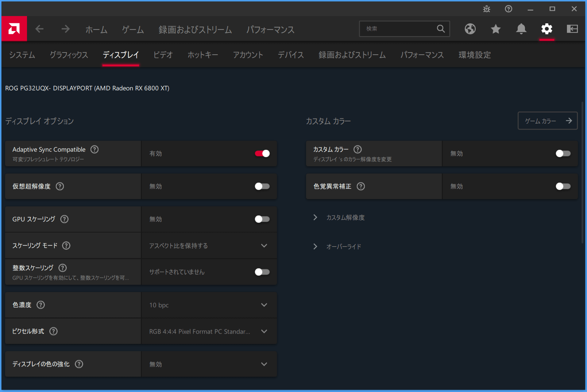Screen dimensions: 587x392
Task: Show help for 色覚異常補正
Action: click(361, 186)
